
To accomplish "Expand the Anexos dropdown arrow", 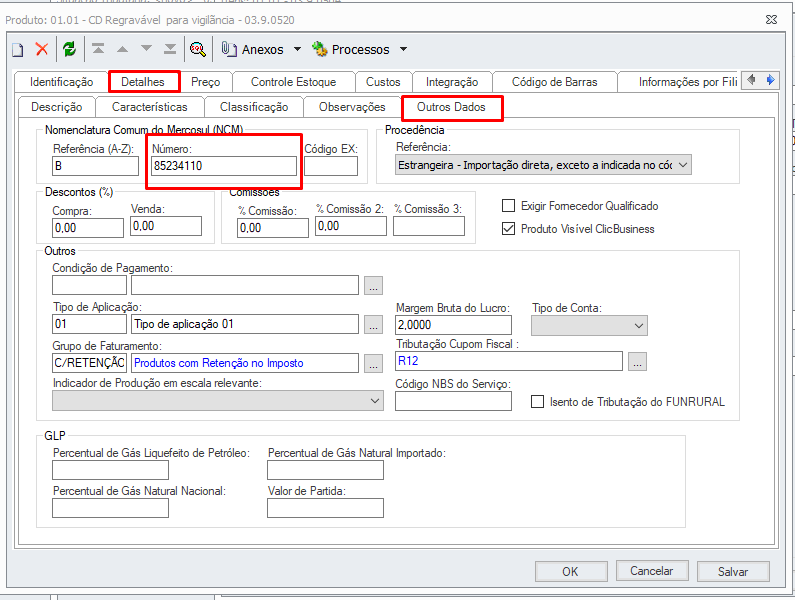I will click(298, 49).
